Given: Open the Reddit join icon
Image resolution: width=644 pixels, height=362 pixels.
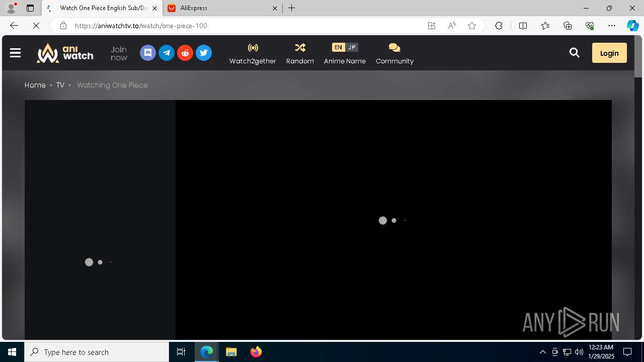Looking at the screenshot, I should tap(185, 53).
